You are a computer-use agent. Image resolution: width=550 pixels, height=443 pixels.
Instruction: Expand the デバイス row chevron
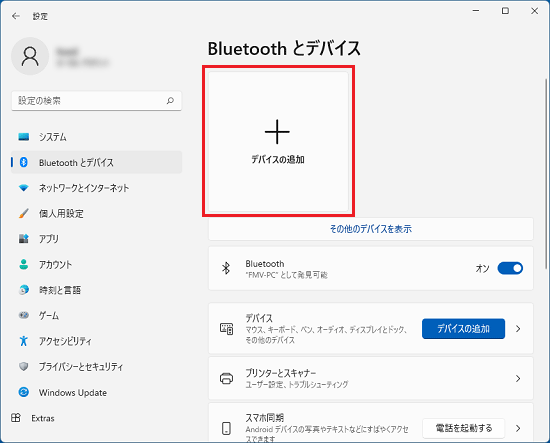[518, 329]
